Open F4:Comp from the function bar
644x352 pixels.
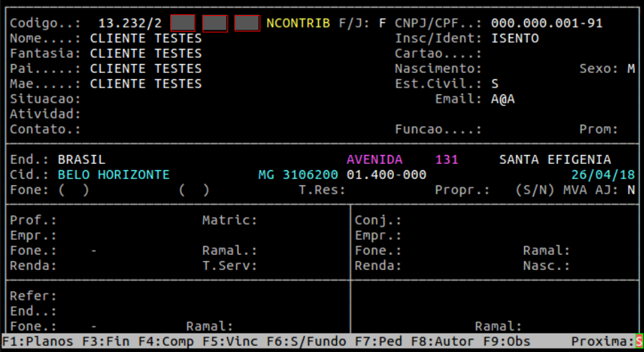click(166, 341)
